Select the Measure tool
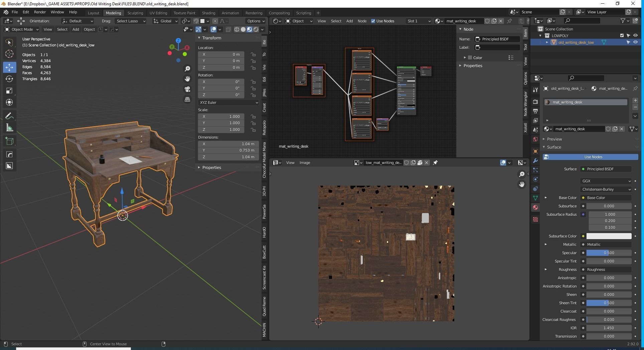Image resolution: width=644 pixels, height=350 pixels. [9, 128]
